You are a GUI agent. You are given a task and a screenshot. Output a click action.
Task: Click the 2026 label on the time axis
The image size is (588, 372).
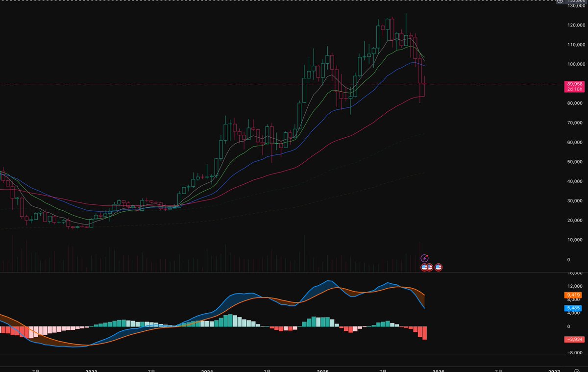point(438,371)
